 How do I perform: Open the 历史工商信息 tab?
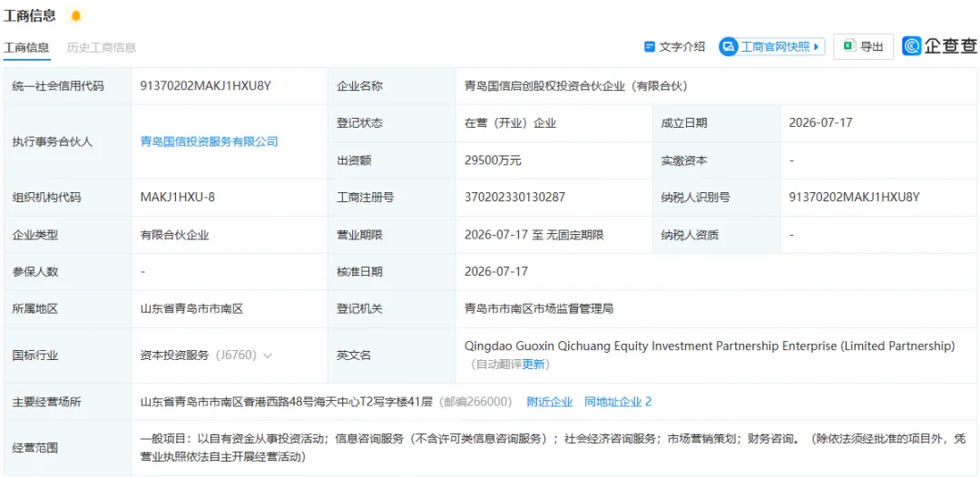[x=102, y=47]
